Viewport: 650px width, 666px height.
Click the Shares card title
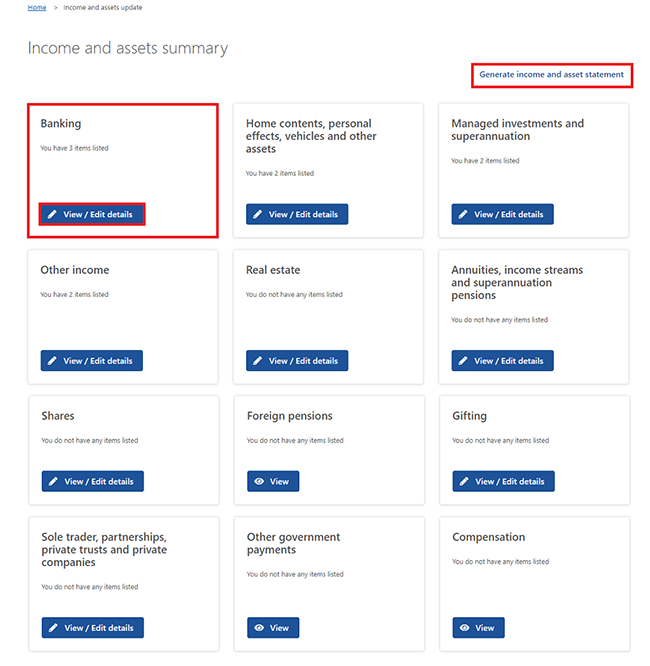[x=58, y=416]
